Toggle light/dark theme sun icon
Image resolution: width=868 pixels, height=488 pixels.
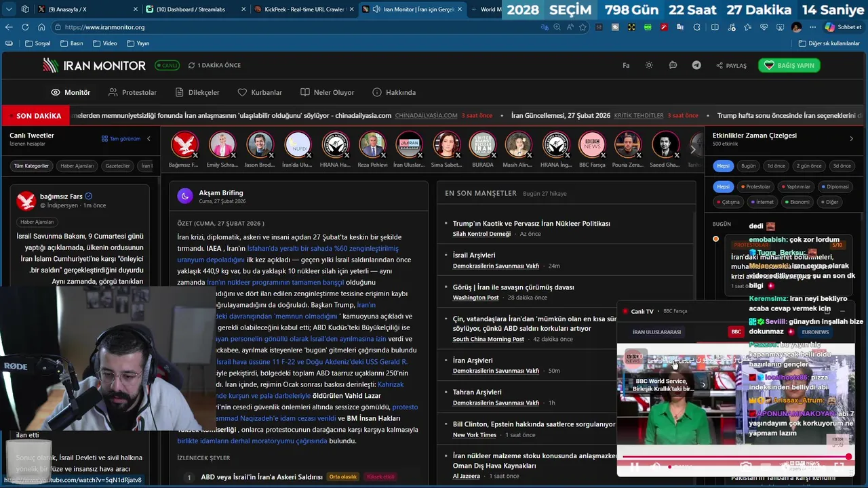coord(649,65)
